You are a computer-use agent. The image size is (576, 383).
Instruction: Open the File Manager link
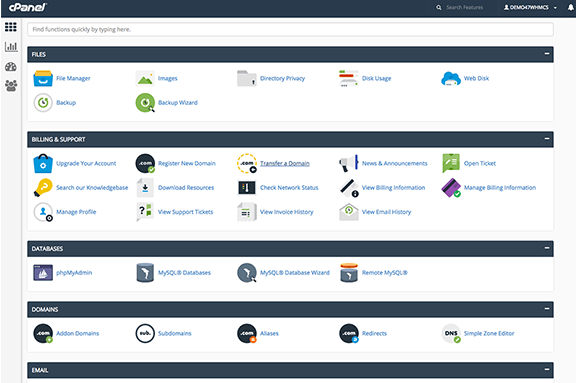(73, 78)
